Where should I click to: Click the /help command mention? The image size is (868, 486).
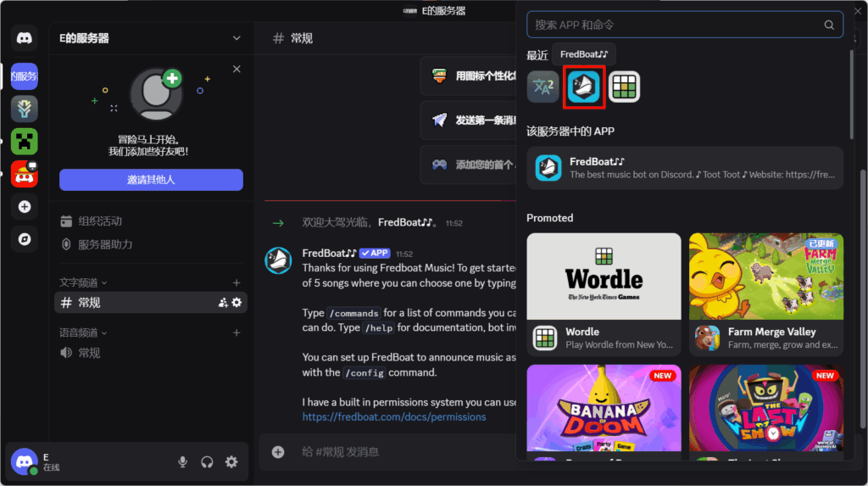[379, 328]
